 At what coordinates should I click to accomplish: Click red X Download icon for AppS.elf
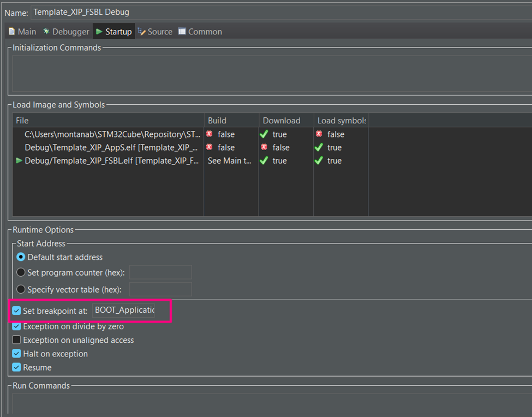[x=265, y=147]
